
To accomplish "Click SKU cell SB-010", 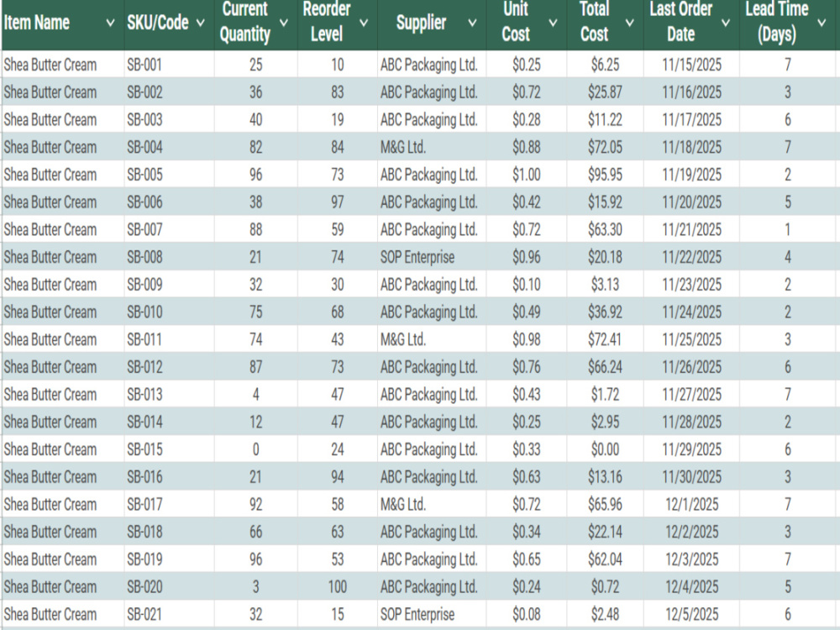I will point(170,312).
